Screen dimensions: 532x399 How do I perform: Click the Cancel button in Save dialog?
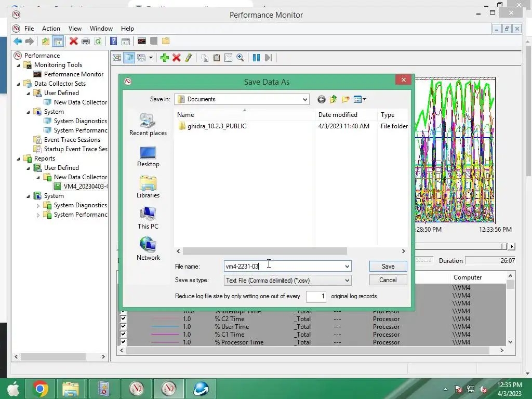[388, 280]
